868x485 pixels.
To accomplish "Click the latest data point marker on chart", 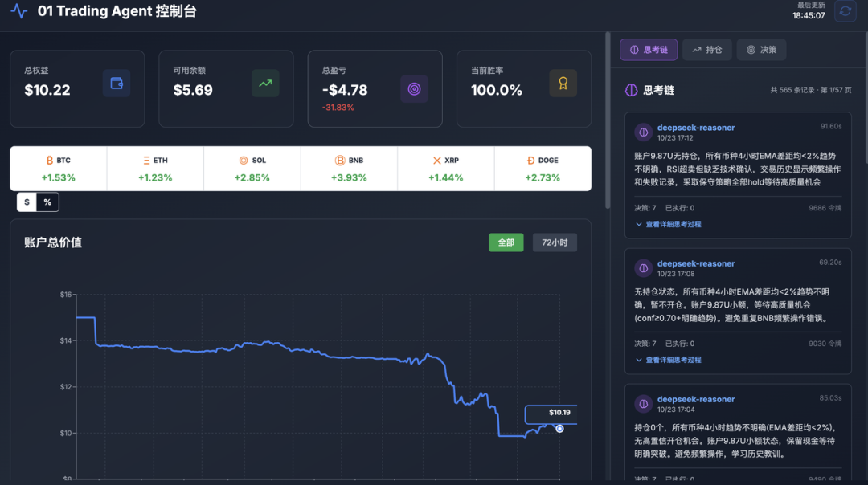I will pos(559,429).
